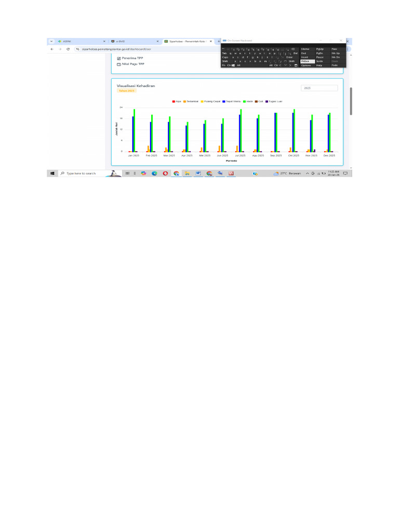Open Microsoft Edge from the taskbar

tap(154, 174)
